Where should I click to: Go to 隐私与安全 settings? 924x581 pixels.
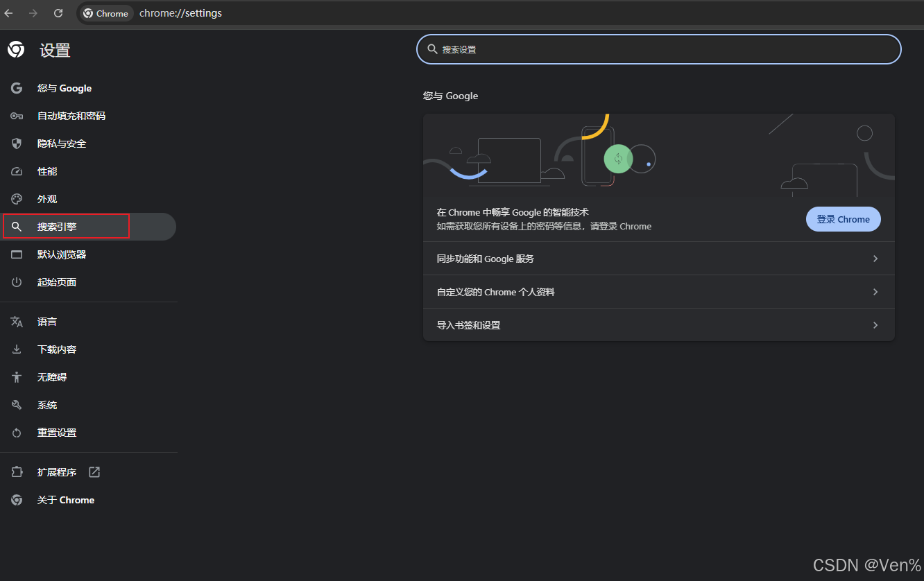pos(88,144)
